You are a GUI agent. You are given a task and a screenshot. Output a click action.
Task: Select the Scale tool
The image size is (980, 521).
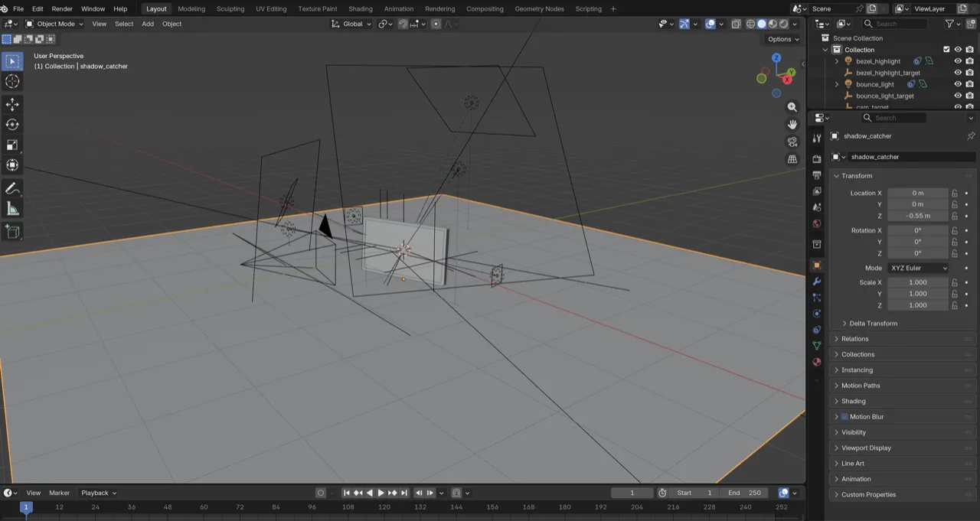tap(12, 145)
